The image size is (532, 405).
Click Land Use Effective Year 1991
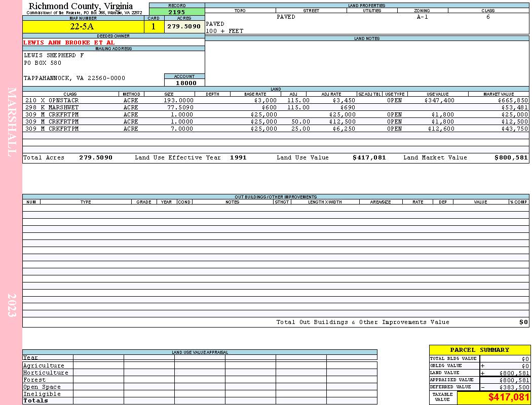click(238, 157)
